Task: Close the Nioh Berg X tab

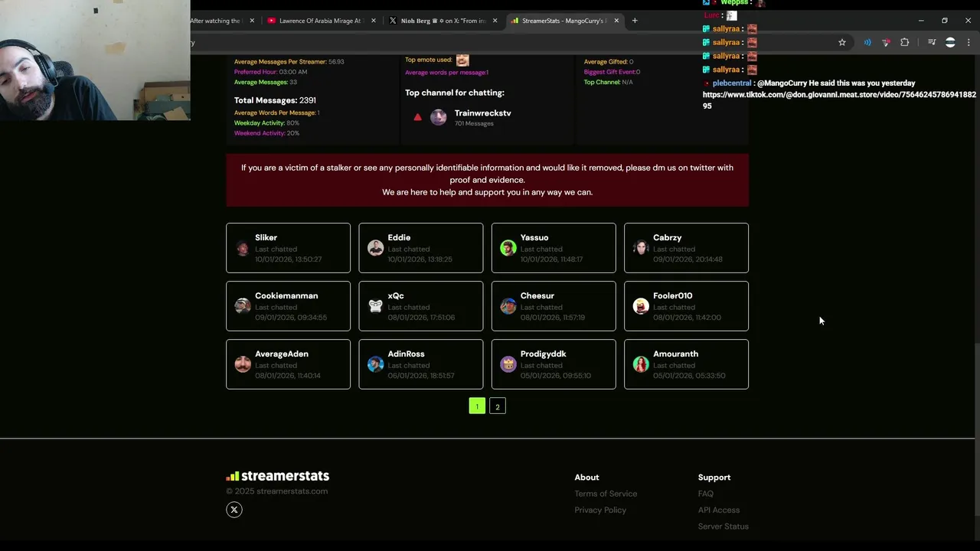Action: [495, 21]
